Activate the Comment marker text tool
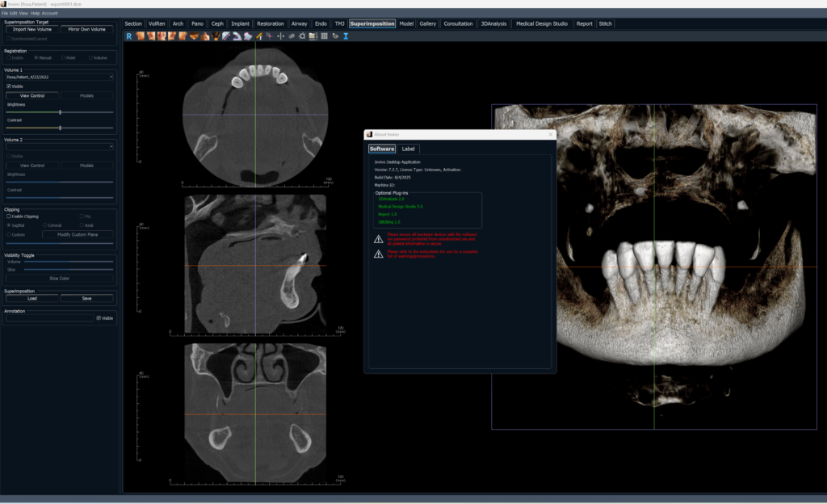Screen dimensions: 827x504 (259, 36)
